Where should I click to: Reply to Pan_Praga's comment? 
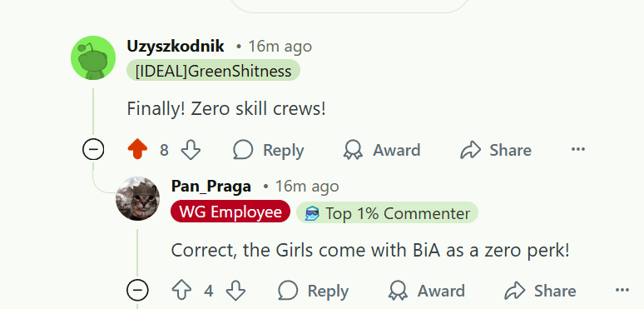click(x=314, y=291)
